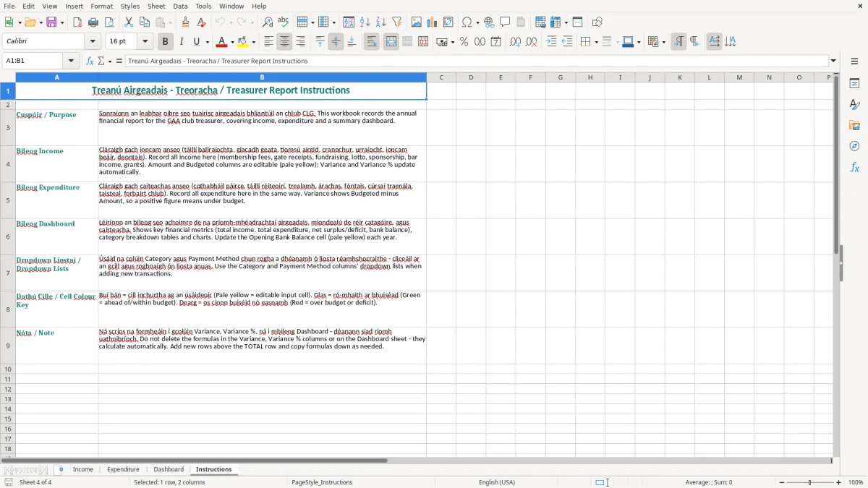Toggle Center Vertically alignment

(336, 42)
